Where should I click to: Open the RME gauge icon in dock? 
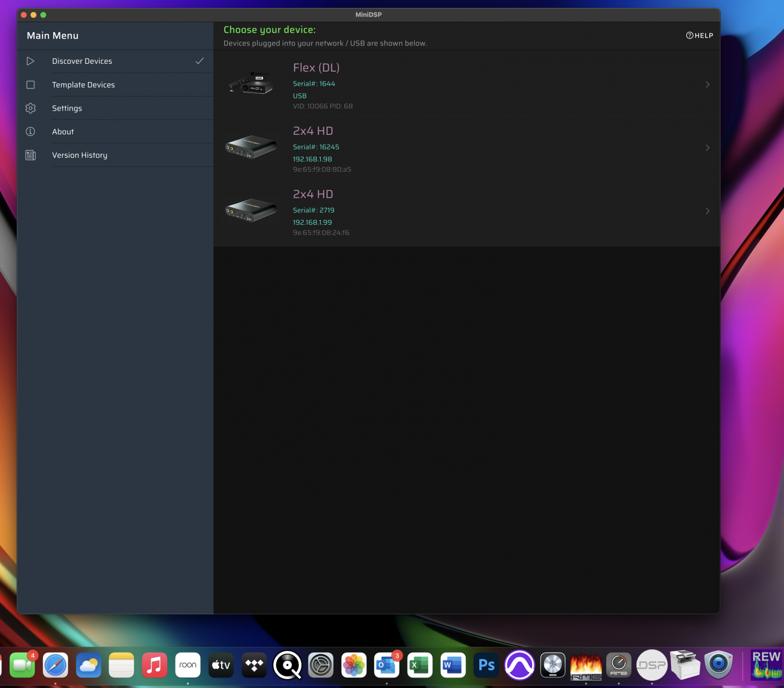click(x=619, y=665)
